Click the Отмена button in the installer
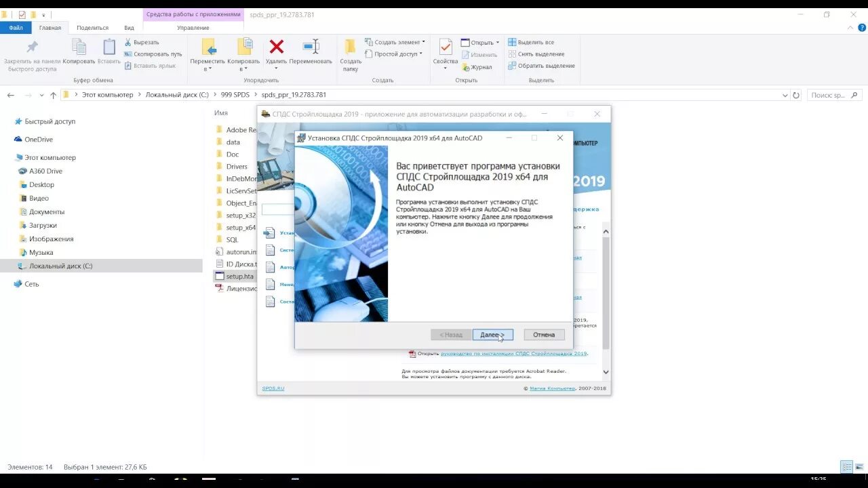868x488 pixels. [x=544, y=335]
